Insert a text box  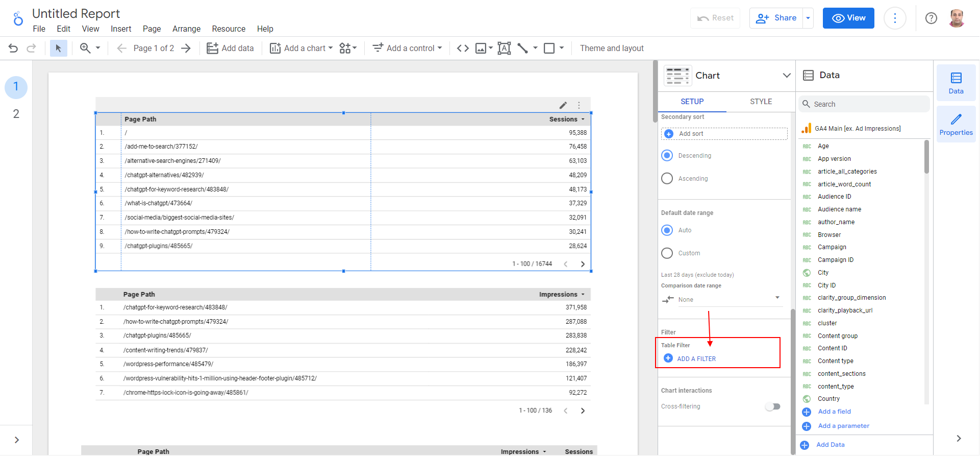[x=504, y=48]
